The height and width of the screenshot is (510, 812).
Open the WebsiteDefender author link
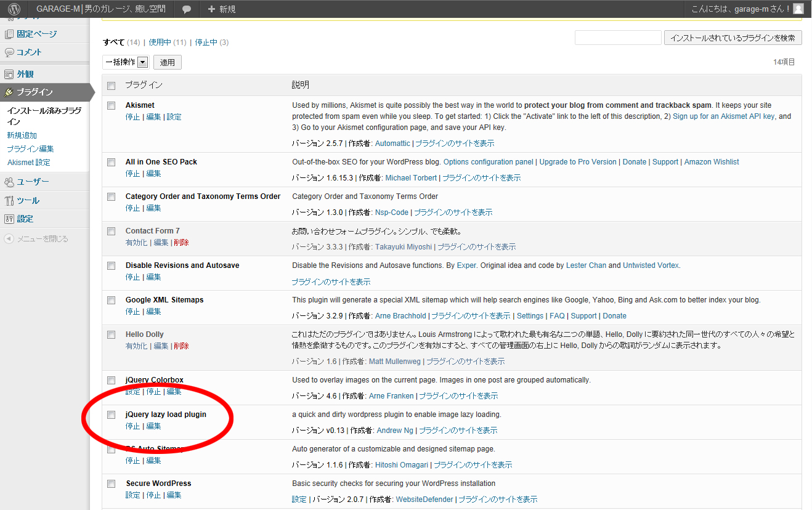(x=424, y=500)
